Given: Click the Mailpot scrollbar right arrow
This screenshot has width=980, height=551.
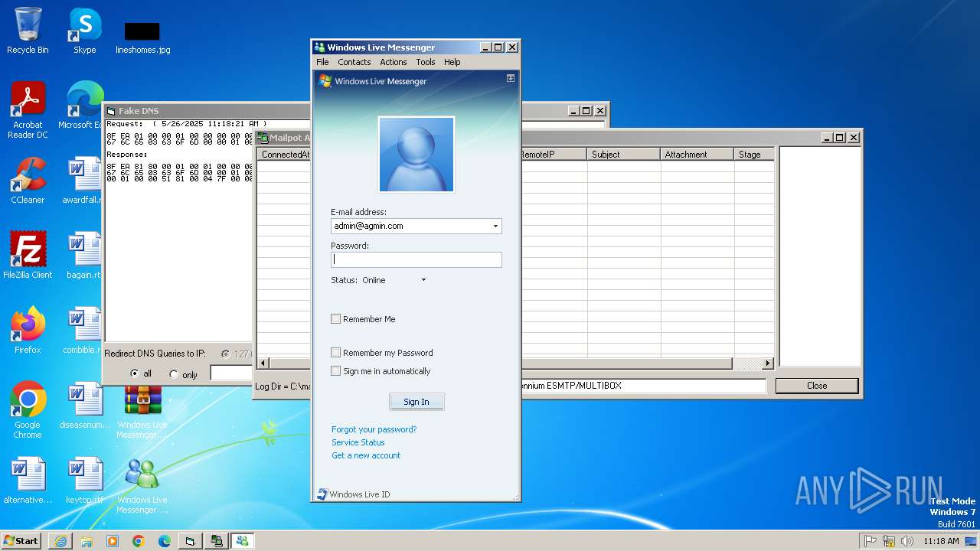Looking at the screenshot, I should point(768,363).
